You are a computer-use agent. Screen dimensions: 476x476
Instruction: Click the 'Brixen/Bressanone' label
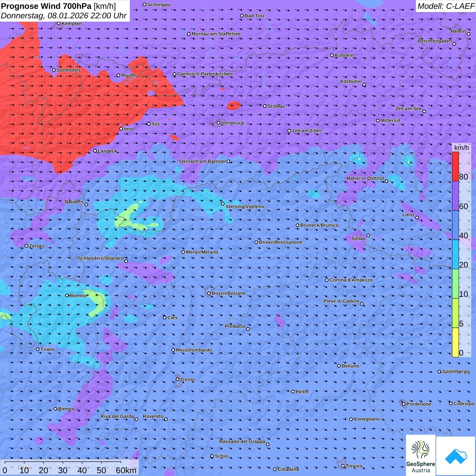[280, 242]
